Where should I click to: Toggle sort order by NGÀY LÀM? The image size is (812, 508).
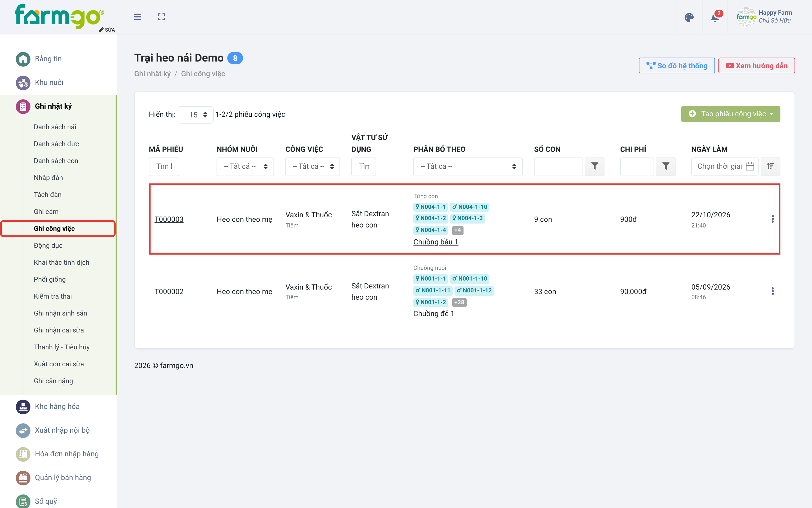coord(770,166)
